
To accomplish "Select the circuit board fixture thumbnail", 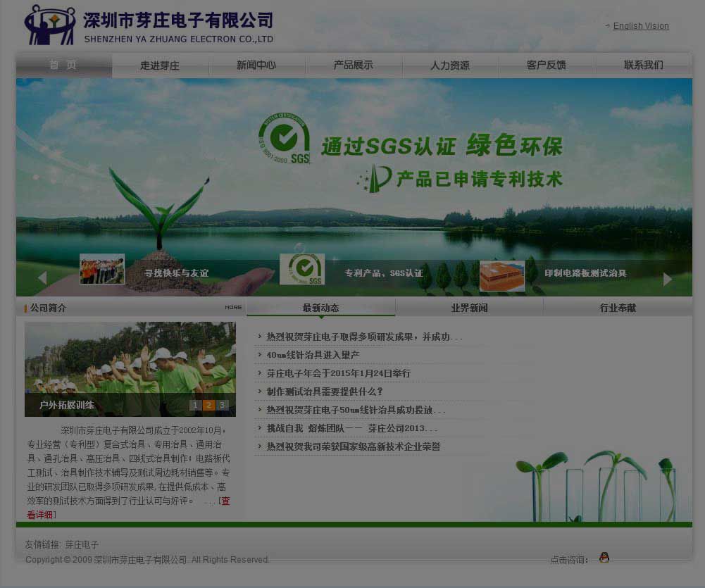I will pyautogui.click(x=501, y=275).
